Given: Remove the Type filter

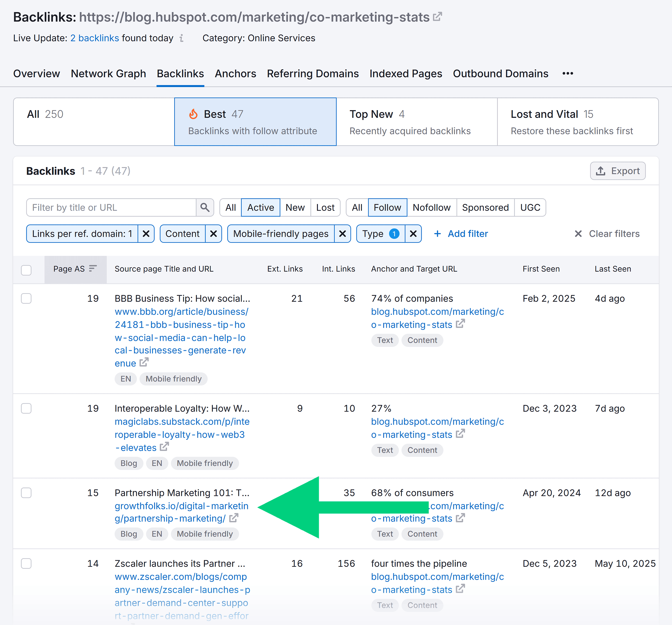Looking at the screenshot, I should [x=413, y=234].
